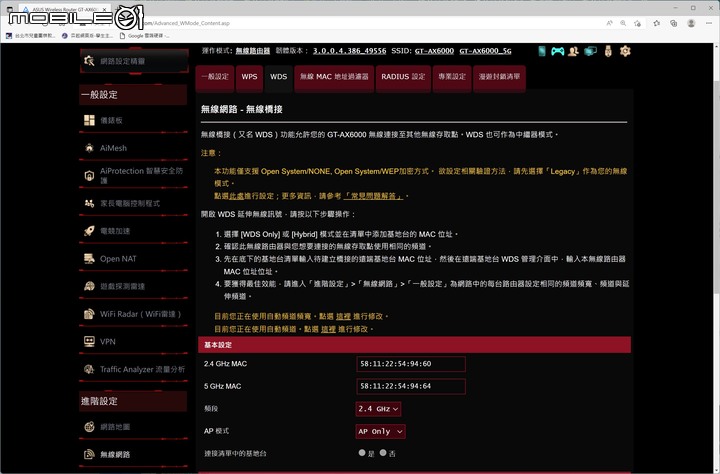Open the WiFi Radar sidebar icon
Image resolution: width=720 pixels, height=474 pixels.
pyautogui.click(x=89, y=314)
